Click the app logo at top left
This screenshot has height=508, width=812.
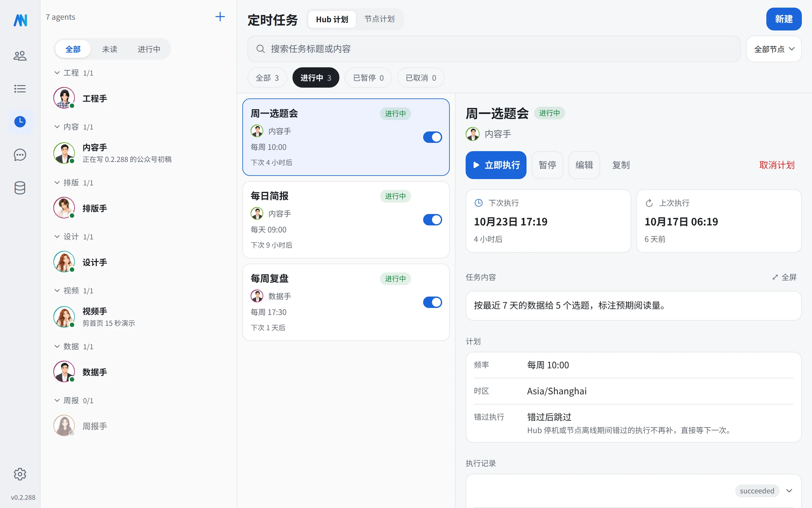coord(20,20)
